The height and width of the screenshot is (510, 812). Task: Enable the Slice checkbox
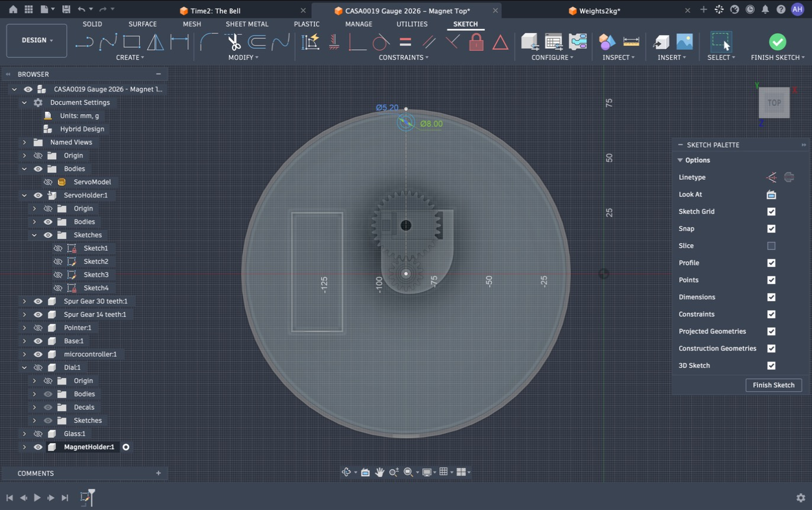coord(771,246)
